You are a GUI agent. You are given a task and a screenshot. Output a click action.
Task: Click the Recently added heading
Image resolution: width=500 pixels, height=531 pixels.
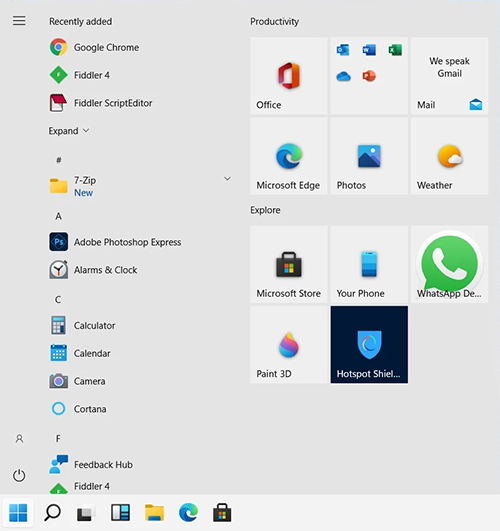click(x=81, y=21)
